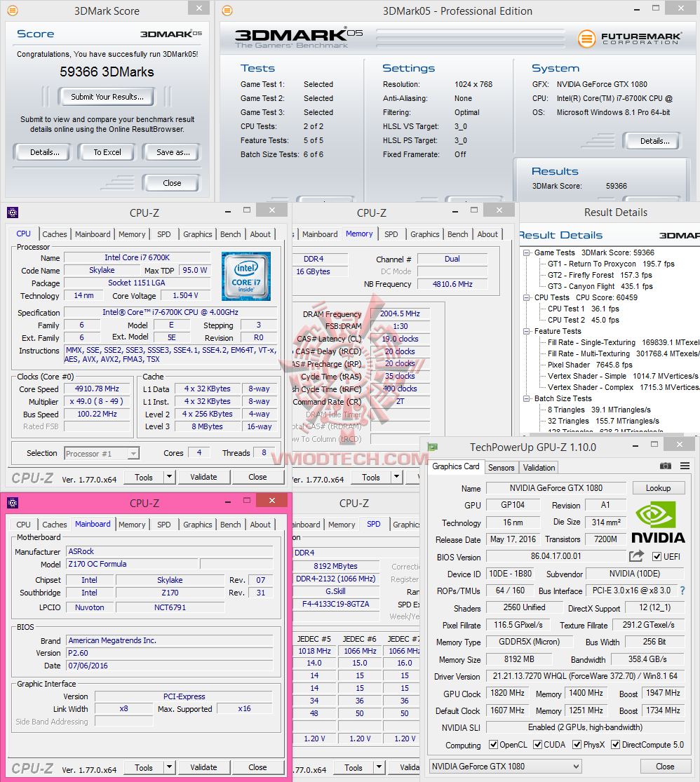Click the Tools button in CPU-Z CPU window
The width and height of the screenshot is (700, 782).
tap(144, 477)
